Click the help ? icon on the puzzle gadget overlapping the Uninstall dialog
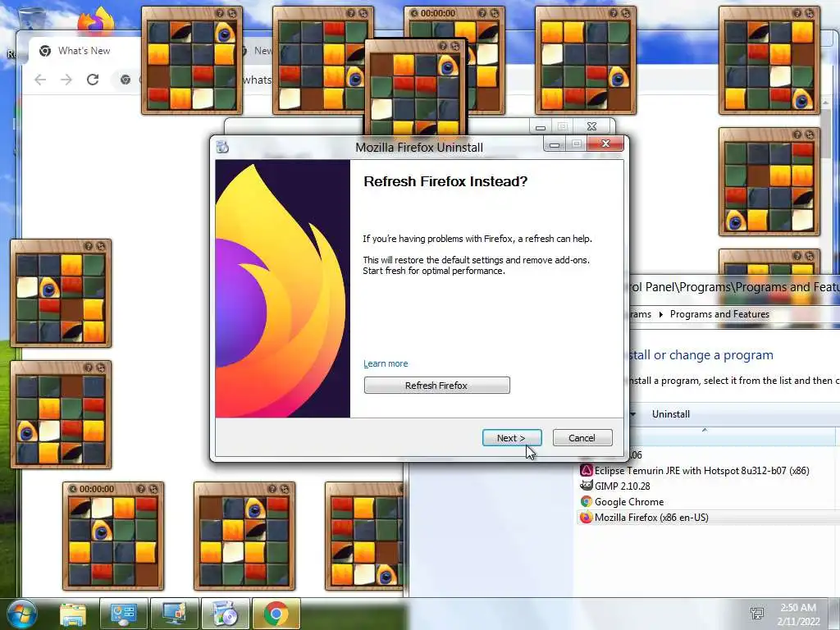The image size is (840, 630). point(443,46)
